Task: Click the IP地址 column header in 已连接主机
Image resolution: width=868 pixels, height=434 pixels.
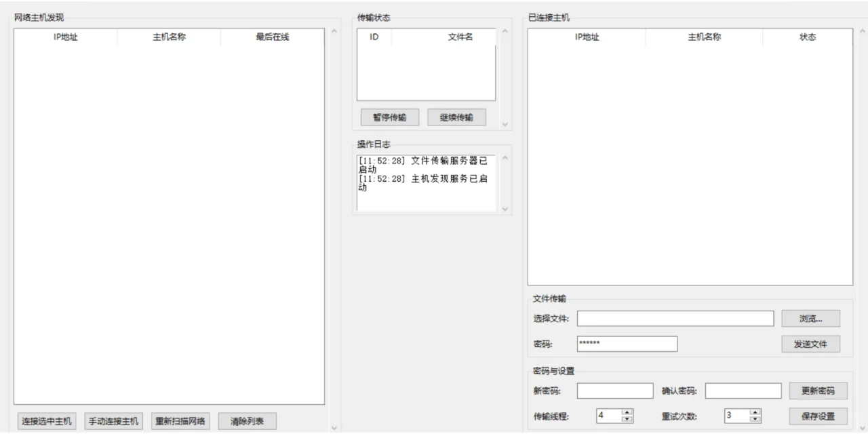Action: (588, 37)
